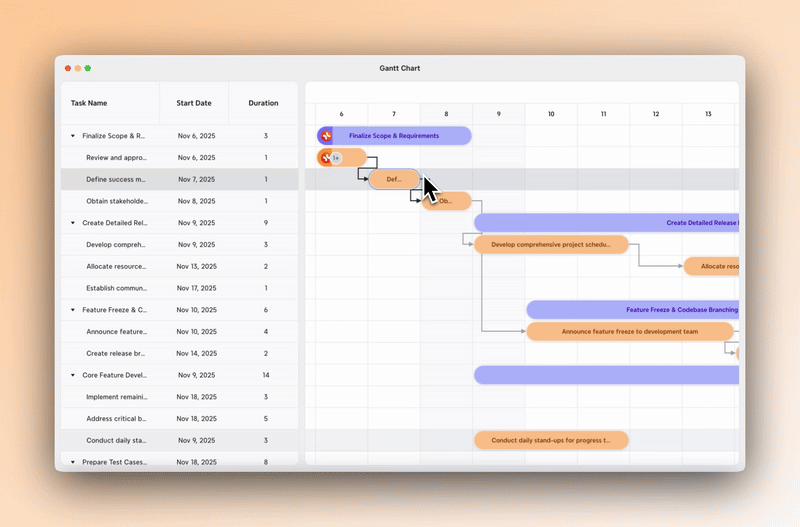The image size is (800, 527).
Task: Click the Start Date column header
Action: [x=194, y=103]
